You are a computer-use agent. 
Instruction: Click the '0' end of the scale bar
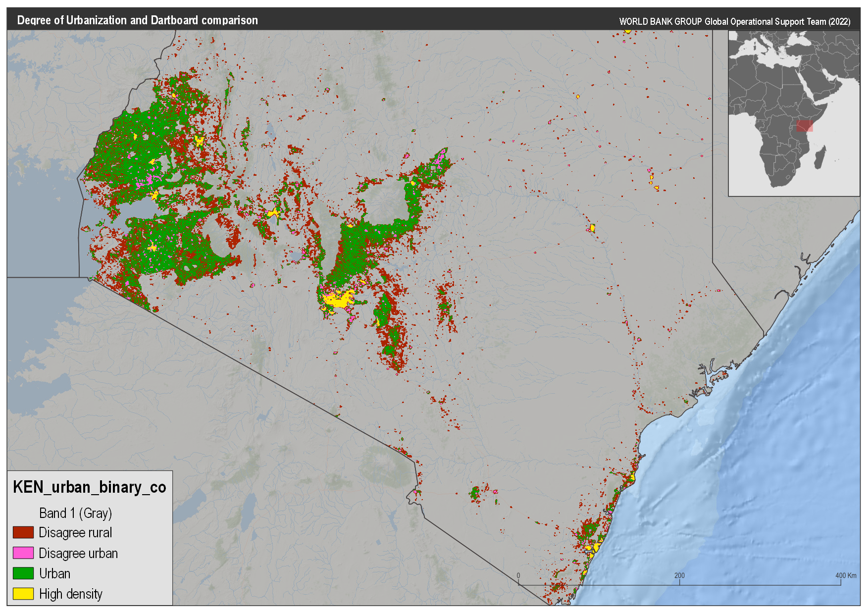click(x=518, y=576)
